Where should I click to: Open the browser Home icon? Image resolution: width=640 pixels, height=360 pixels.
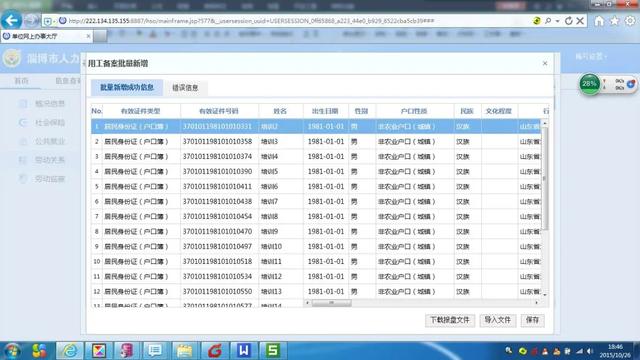pyautogui.click(x=599, y=21)
